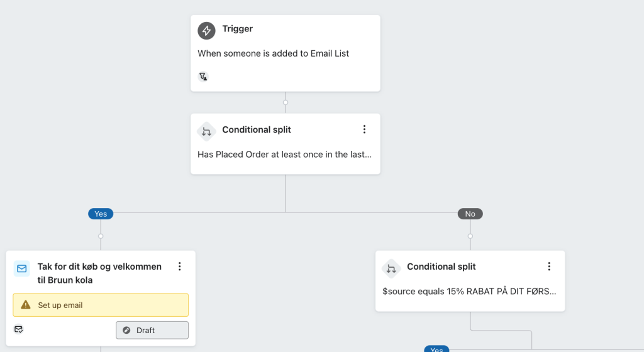Select the gray No branch label
The image size is (644, 352).
click(x=470, y=214)
